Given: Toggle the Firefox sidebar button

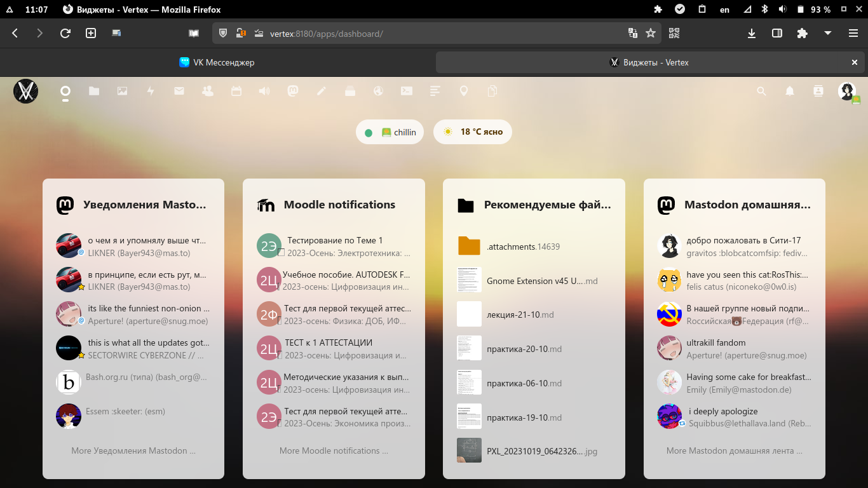Looking at the screenshot, I should [776, 33].
